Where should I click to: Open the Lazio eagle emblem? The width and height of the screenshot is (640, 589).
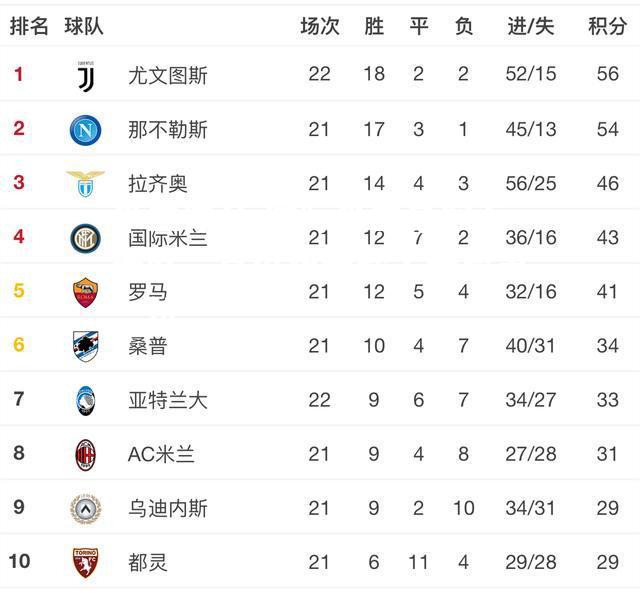click(85, 184)
